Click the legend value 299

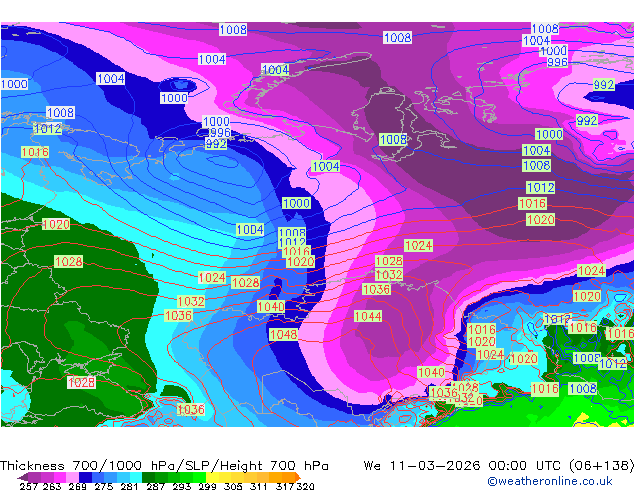[x=207, y=486]
